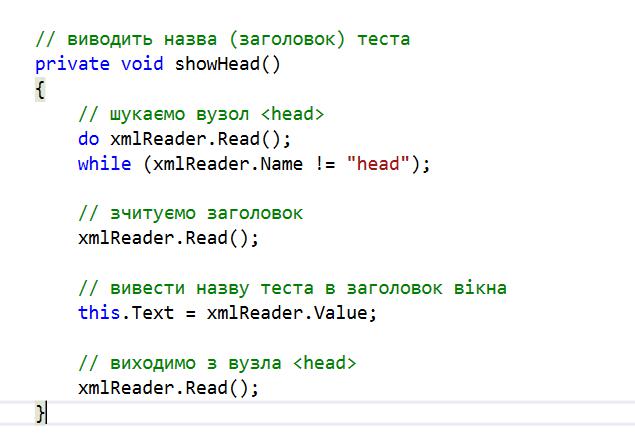Click the closing brace at the cursor

(40, 413)
